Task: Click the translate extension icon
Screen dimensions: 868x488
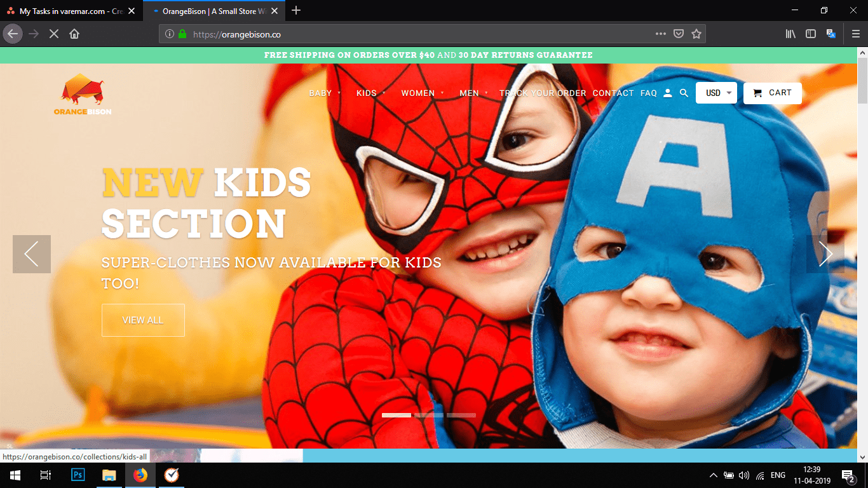Action: (831, 34)
